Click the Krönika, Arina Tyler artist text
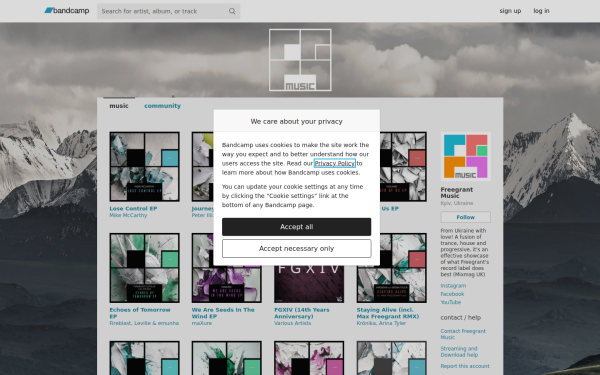This screenshot has height=375, width=600. coord(381,323)
